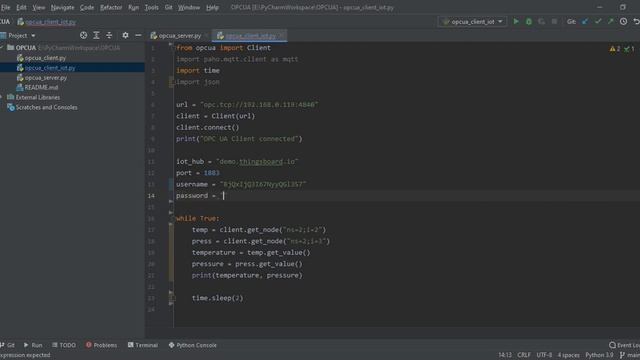Start debugging with the bug icon
This screenshot has height=360, width=640.
point(529,22)
